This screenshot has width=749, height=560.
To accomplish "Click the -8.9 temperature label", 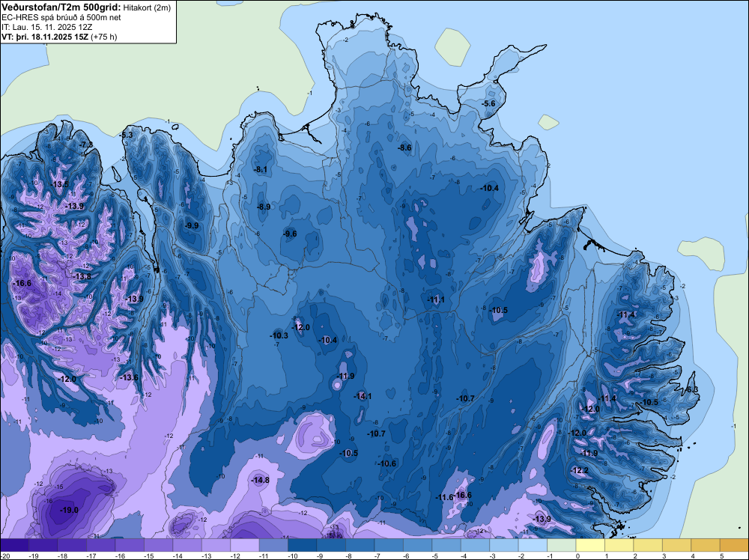I will (x=263, y=207).
